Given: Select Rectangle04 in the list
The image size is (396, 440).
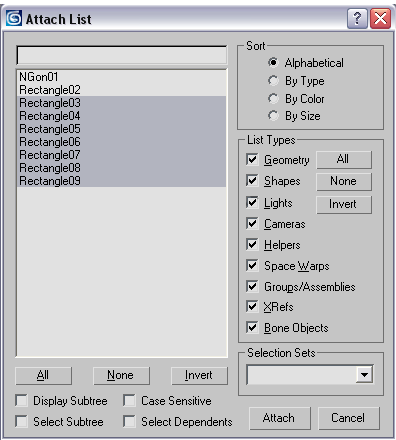Looking at the screenshot, I should tap(122, 116).
